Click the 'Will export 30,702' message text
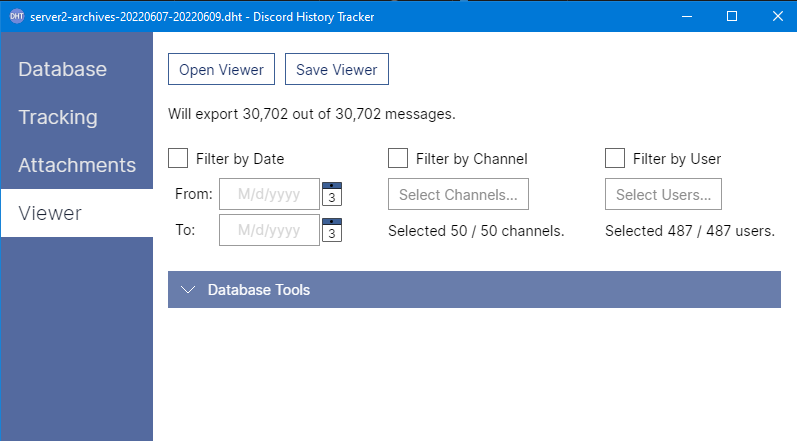797x441 pixels. [312, 114]
